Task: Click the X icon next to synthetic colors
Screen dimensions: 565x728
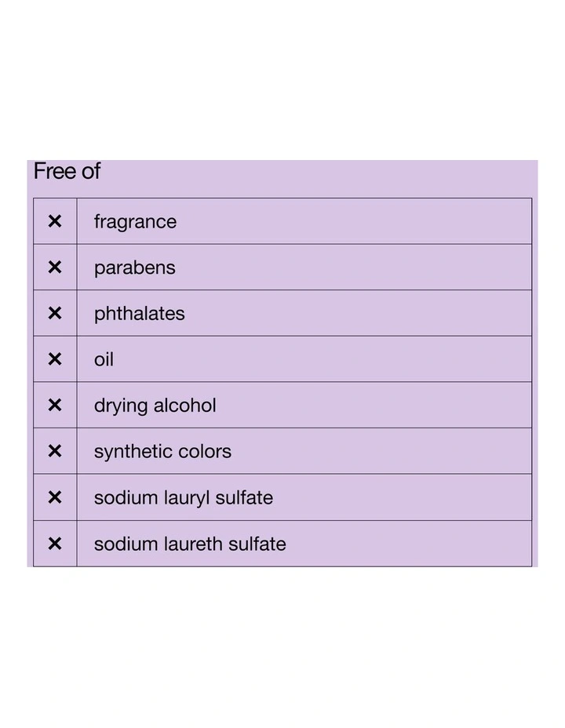Action: tap(55, 451)
